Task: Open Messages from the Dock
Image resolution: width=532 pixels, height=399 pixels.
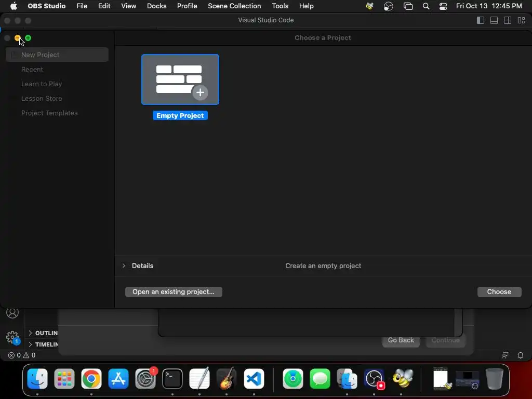Action: pos(320,379)
